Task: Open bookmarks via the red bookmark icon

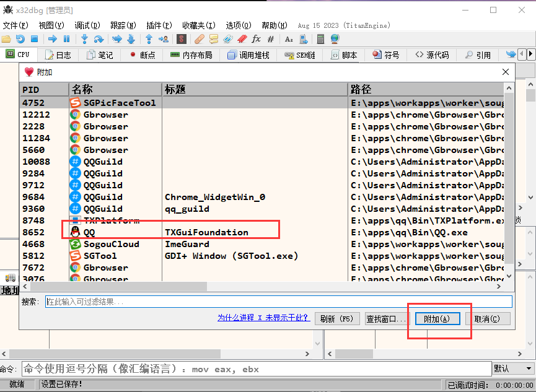Action: click(242, 39)
